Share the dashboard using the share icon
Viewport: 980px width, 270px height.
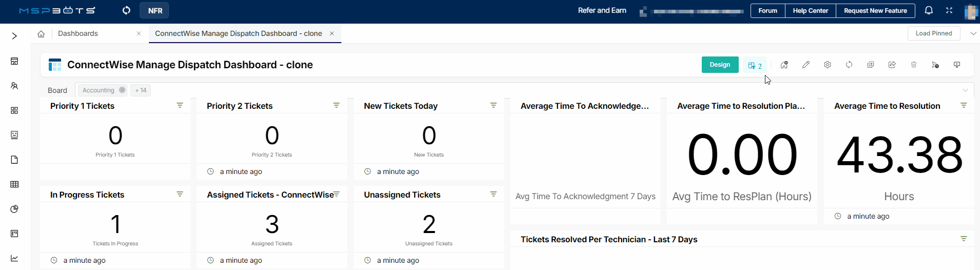tap(892, 65)
